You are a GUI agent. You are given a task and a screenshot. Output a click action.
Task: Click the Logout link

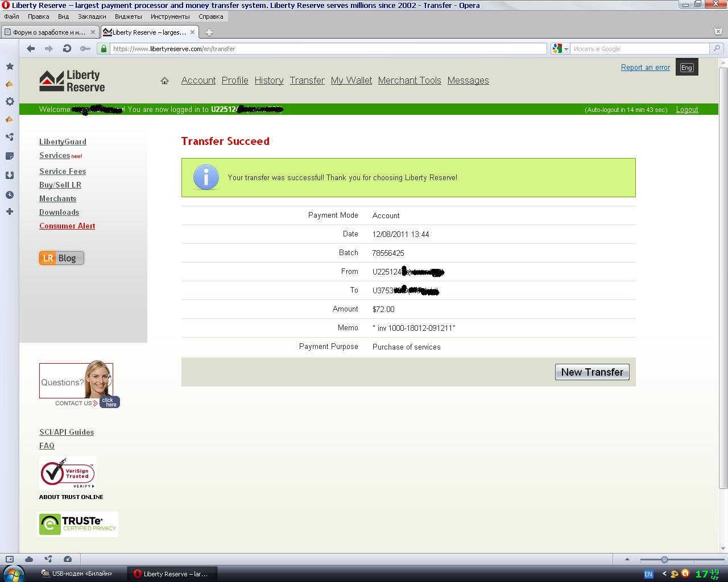pyautogui.click(x=686, y=110)
